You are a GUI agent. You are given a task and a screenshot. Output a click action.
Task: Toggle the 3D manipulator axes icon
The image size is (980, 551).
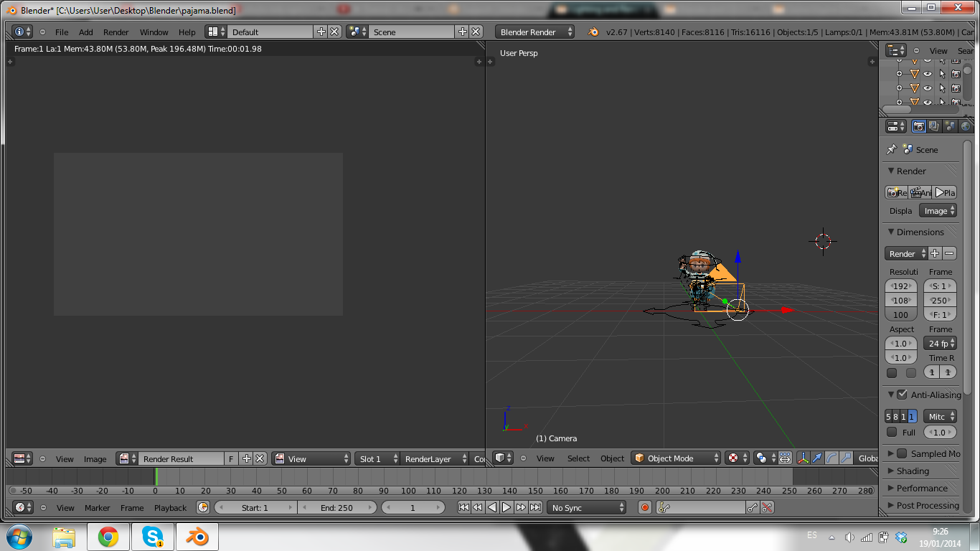(x=803, y=458)
